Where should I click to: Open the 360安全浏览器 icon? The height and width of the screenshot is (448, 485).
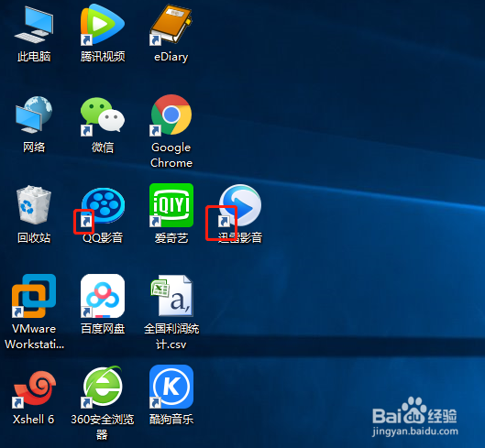pos(103,387)
